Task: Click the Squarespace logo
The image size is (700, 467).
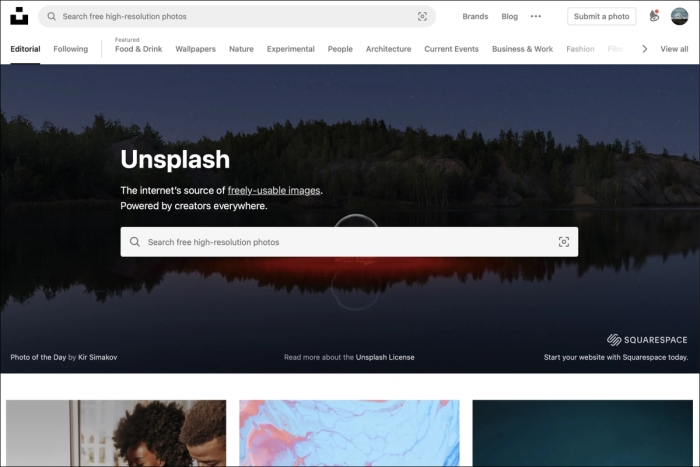Action: click(647, 340)
